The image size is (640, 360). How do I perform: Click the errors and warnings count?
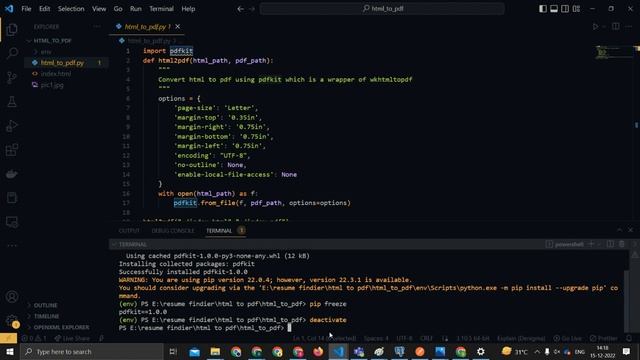(x=34, y=338)
